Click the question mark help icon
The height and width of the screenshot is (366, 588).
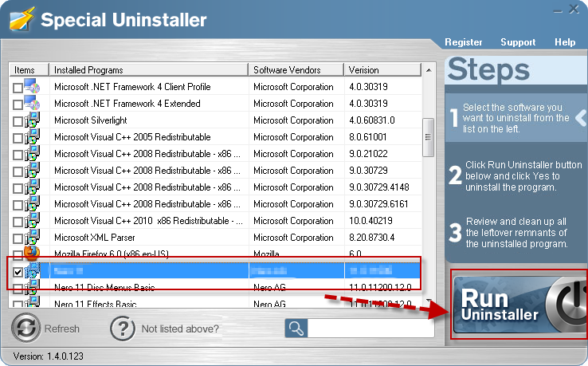(x=122, y=328)
